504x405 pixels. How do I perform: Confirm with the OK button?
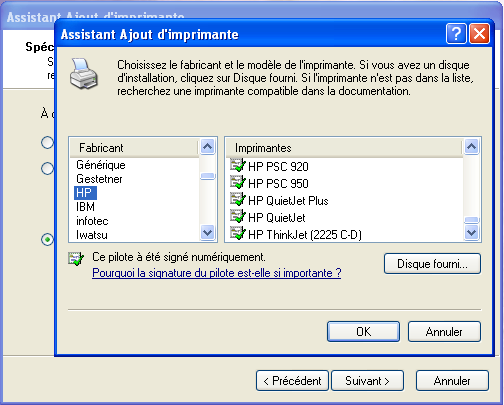[363, 331]
